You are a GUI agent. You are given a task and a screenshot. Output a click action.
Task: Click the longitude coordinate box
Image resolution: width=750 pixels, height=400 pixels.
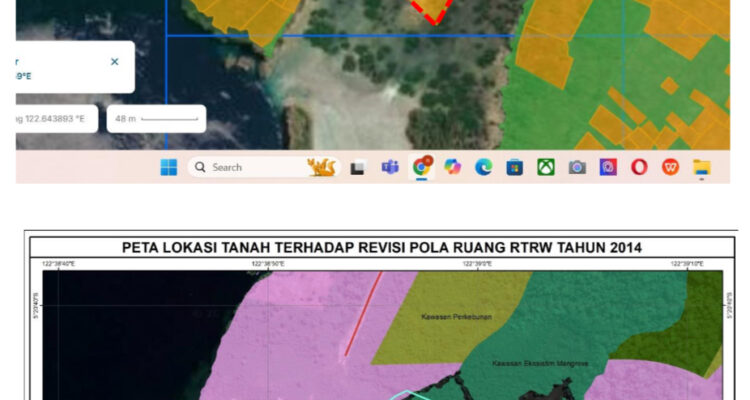click(x=55, y=119)
